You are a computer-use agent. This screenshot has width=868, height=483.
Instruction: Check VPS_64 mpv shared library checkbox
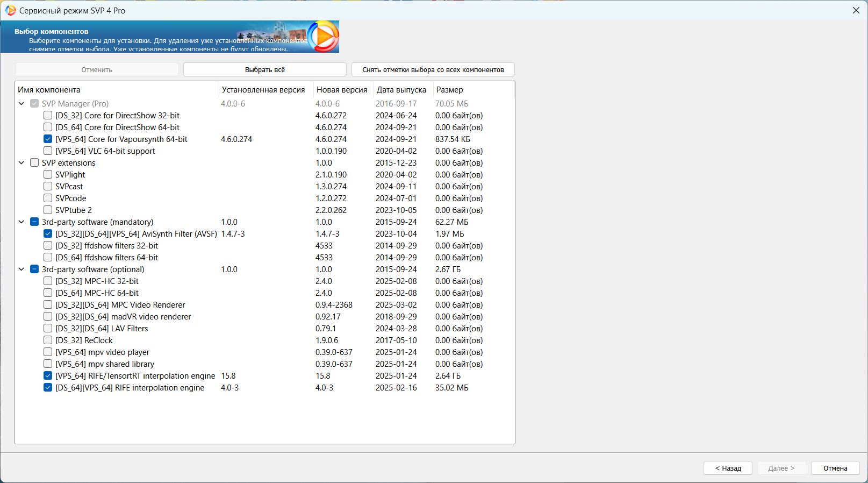48,364
